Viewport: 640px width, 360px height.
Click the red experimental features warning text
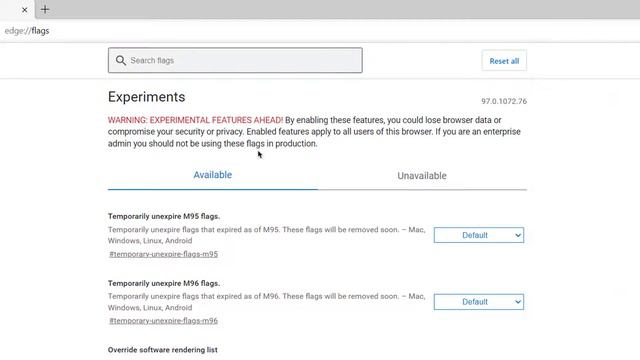point(195,120)
